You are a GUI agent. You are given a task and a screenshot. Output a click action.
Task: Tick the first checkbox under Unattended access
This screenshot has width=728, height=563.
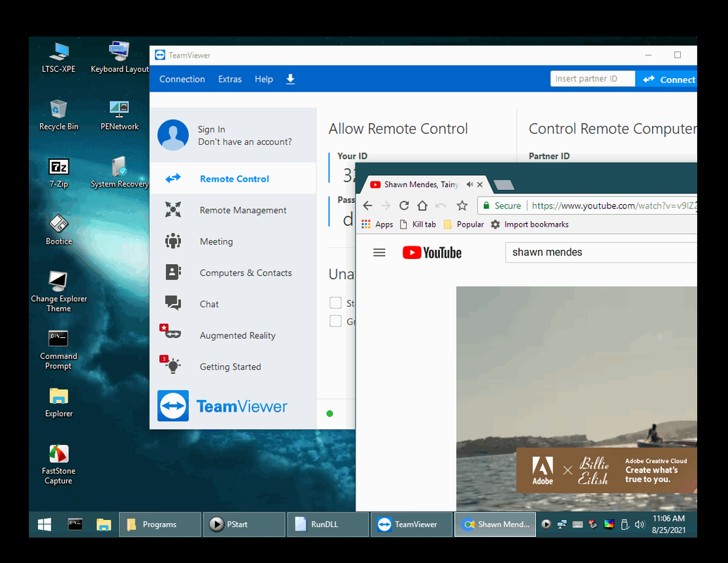pos(335,303)
